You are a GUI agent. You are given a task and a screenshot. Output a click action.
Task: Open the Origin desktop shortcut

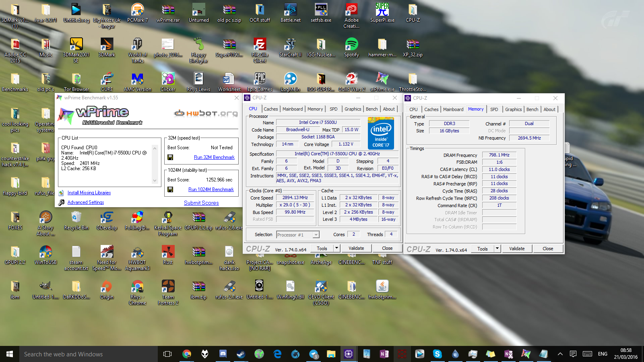[107, 290]
